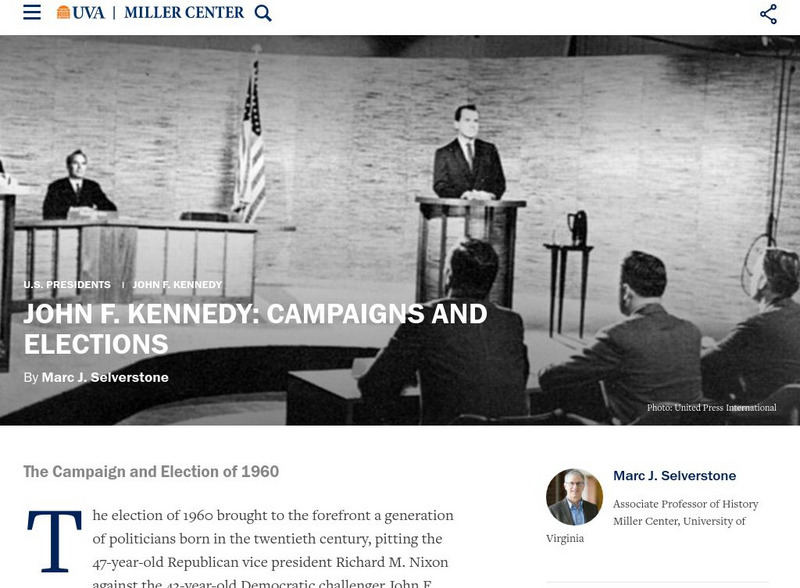Click the author portrait thumbnail

tap(574, 497)
